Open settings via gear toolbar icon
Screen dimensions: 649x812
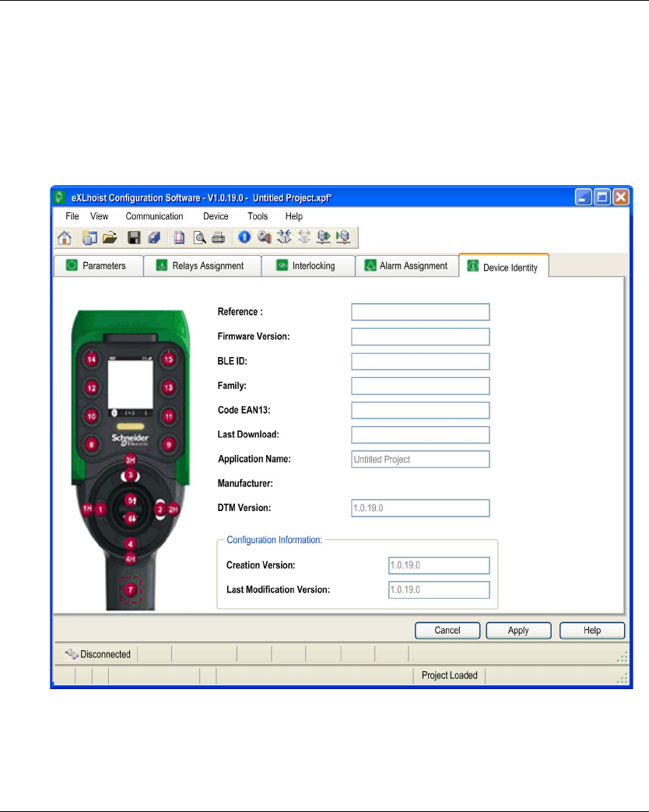click(x=264, y=237)
